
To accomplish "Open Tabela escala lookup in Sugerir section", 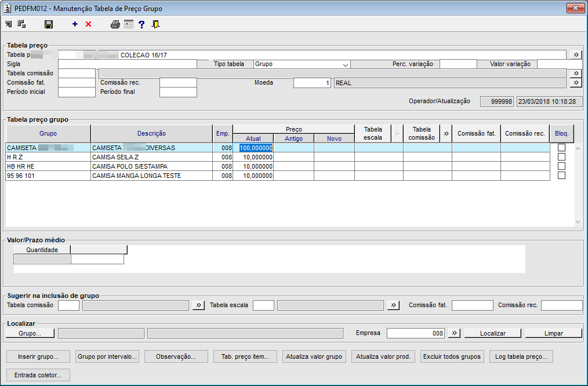I will coord(393,305).
